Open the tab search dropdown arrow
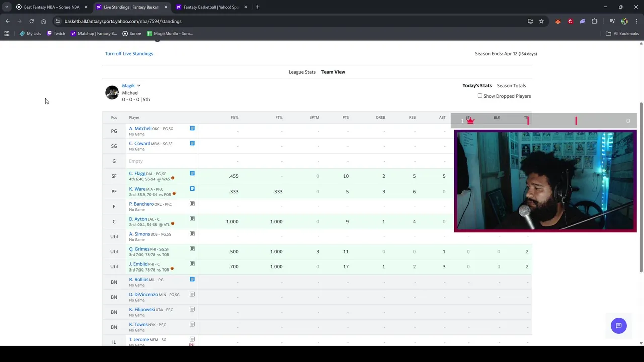This screenshot has width=644, height=362. pos(7,7)
